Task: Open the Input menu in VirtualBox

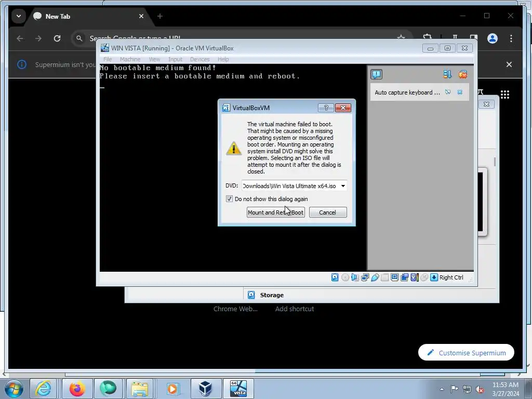Action: click(x=175, y=59)
